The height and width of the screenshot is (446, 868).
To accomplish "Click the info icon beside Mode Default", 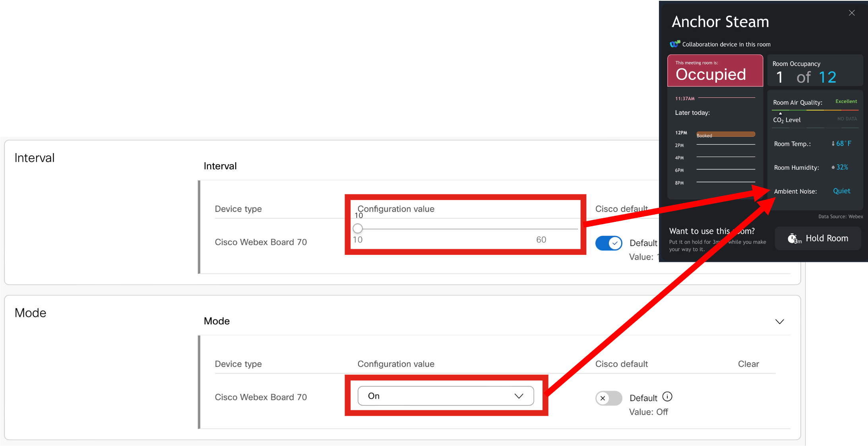I will coord(667,397).
